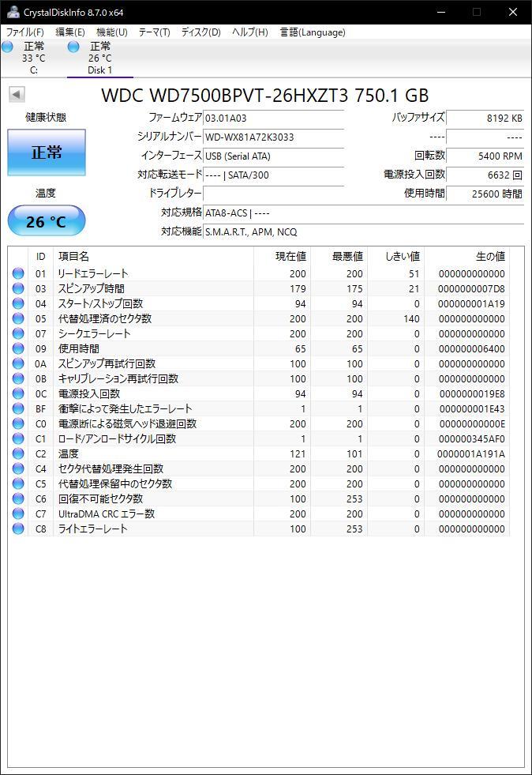The width and height of the screenshot is (532, 775).
Task: Click the transfer mode field SATA/300
Action: point(273,175)
